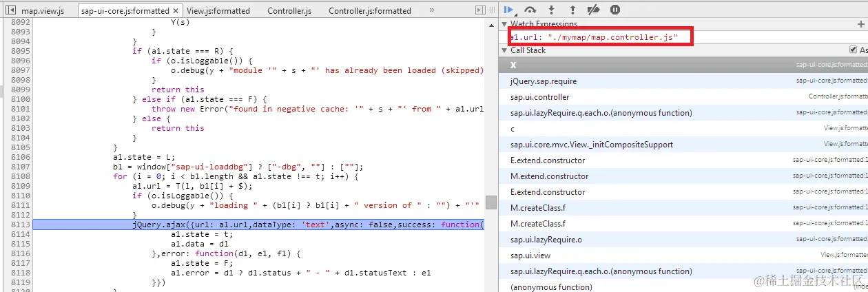The height and width of the screenshot is (292, 868).
Task: Step into next function call
Action: pos(551,10)
